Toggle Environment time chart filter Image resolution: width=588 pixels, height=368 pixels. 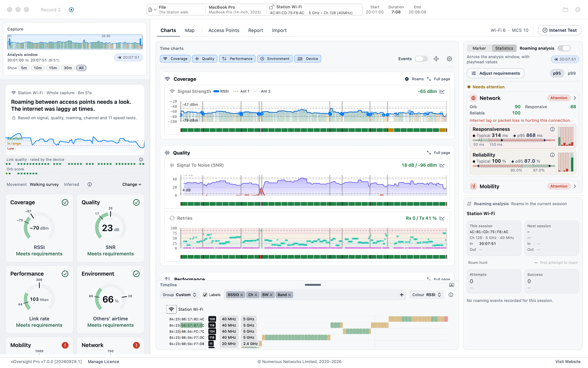(x=275, y=59)
